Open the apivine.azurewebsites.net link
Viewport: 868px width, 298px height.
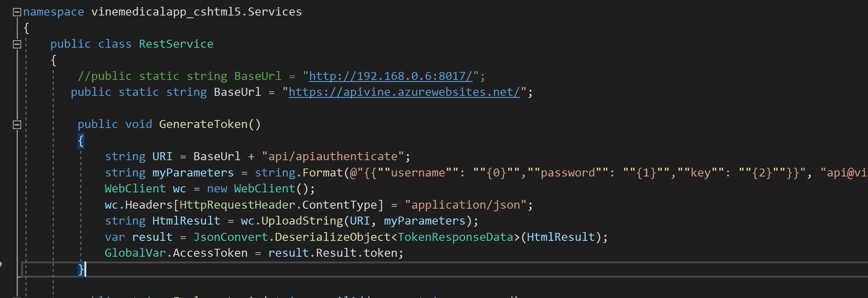pyautogui.click(x=404, y=92)
